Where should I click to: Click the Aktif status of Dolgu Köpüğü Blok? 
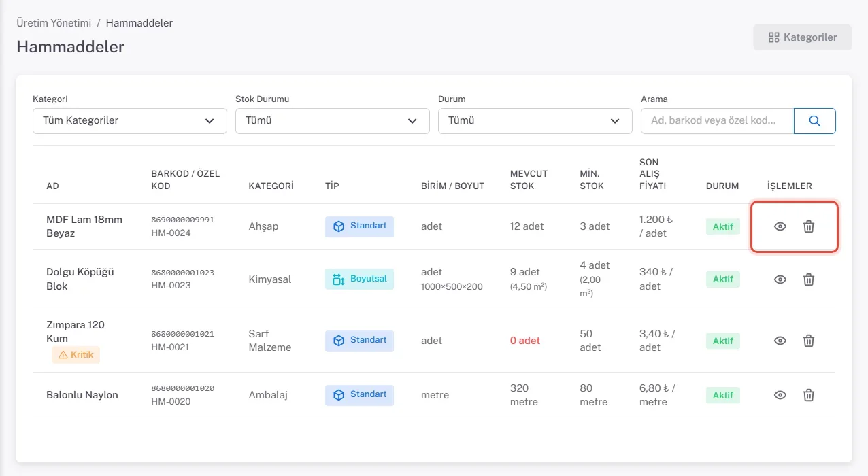pos(723,279)
